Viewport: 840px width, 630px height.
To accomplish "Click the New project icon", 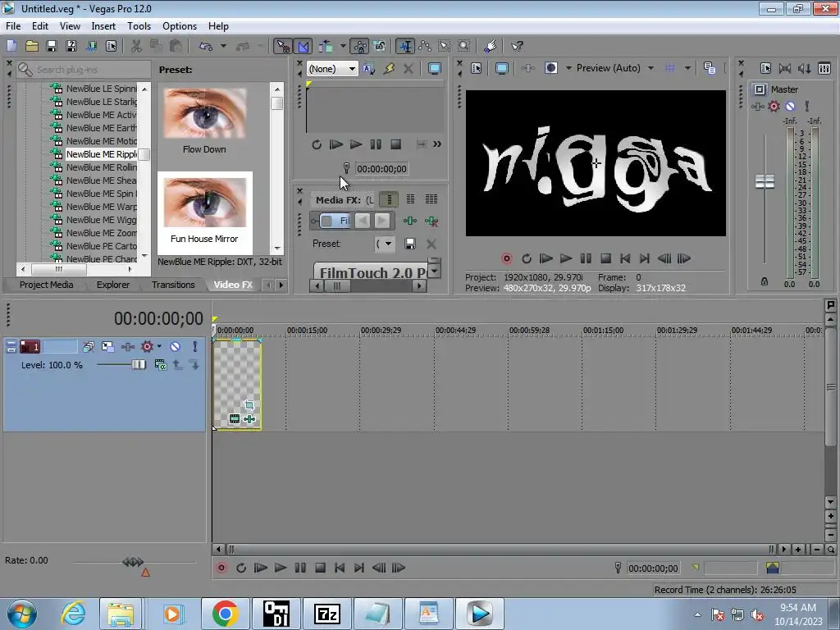I will click(11, 46).
